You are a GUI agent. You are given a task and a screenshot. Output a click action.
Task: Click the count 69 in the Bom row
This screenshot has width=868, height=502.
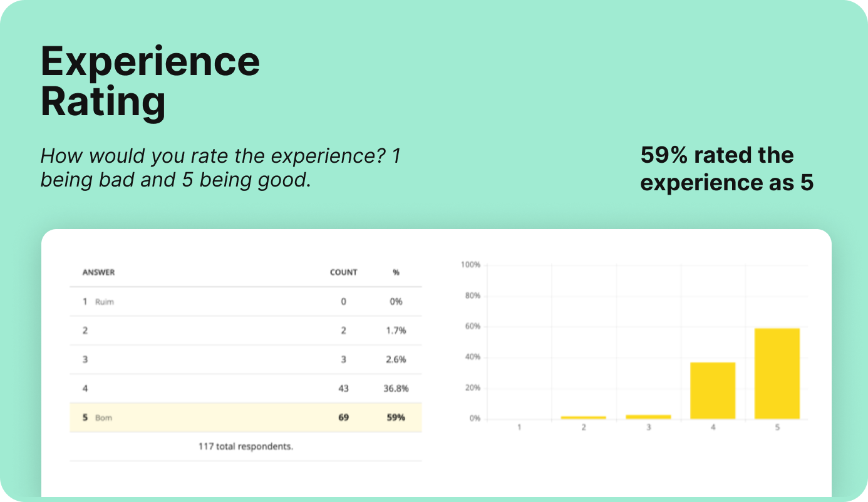click(x=343, y=417)
